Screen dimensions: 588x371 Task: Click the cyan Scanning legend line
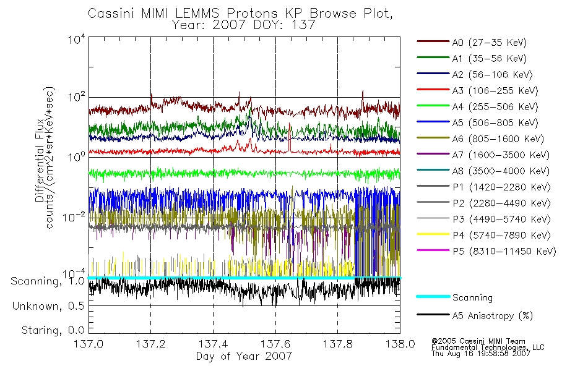click(433, 296)
